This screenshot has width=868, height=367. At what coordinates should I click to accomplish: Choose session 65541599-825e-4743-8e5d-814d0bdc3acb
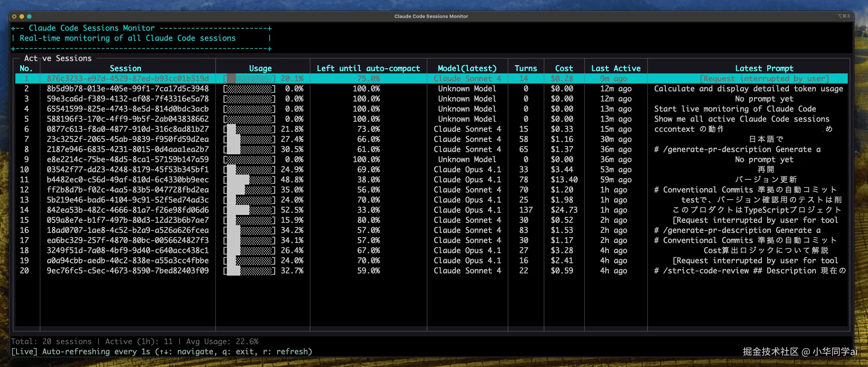(431, 109)
